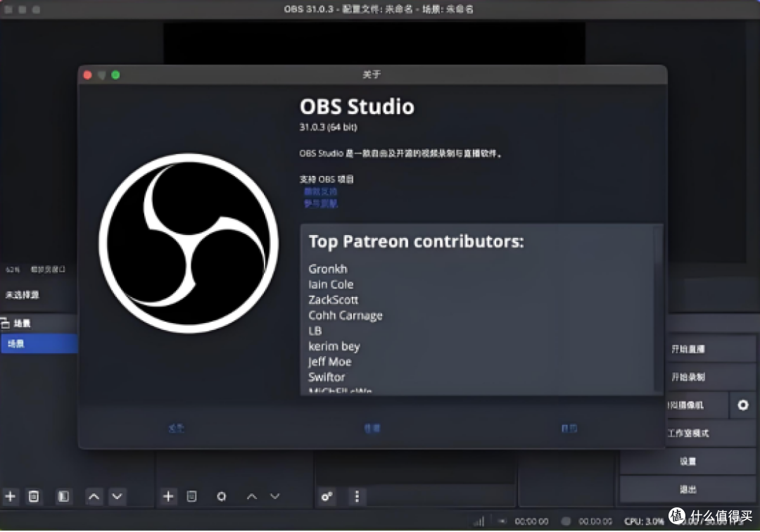Viewport: 760px width, 532px height.
Task: Click contributor name 'Swiftor'
Action: point(327,377)
